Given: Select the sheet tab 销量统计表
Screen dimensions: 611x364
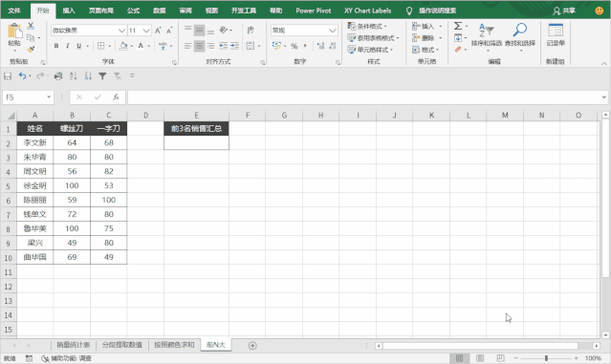Looking at the screenshot, I should coord(74,345).
